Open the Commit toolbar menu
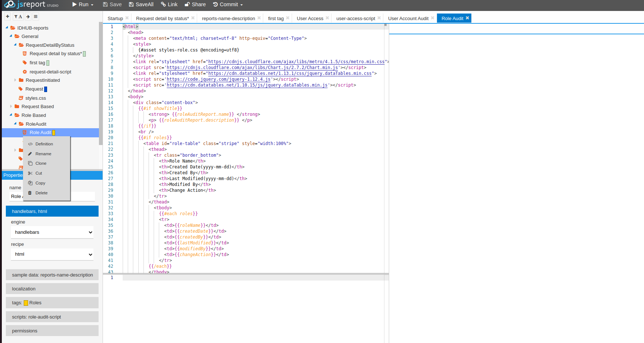The image size is (644, 343). pyautogui.click(x=228, y=4)
